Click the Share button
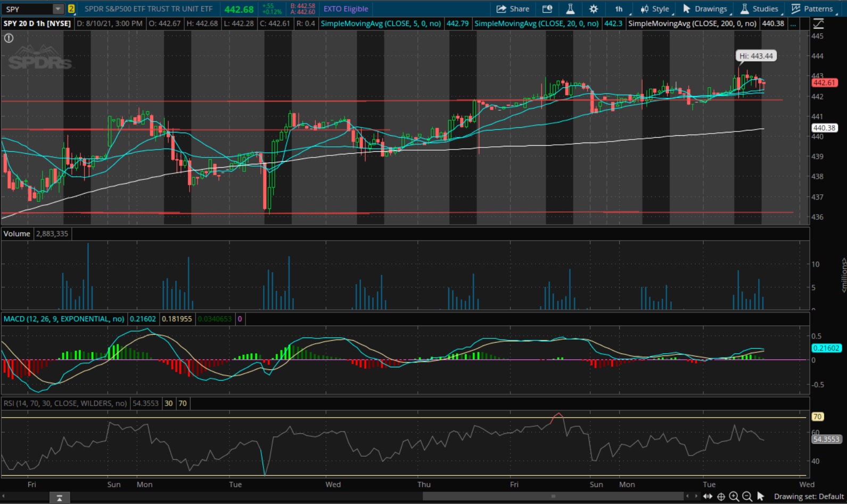The height and width of the screenshot is (504, 847). pos(513,9)
